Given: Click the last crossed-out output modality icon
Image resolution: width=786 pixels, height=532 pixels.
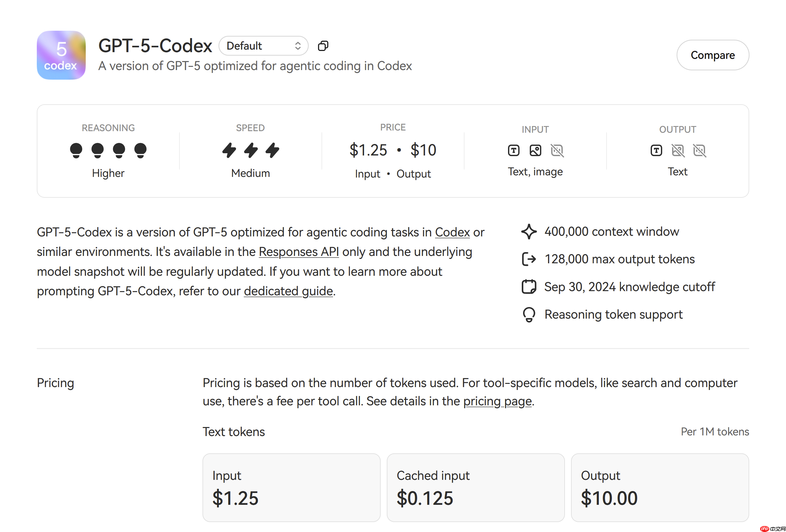Looking at the screenshot, I should pyautogui.click(x=699, y=150).
